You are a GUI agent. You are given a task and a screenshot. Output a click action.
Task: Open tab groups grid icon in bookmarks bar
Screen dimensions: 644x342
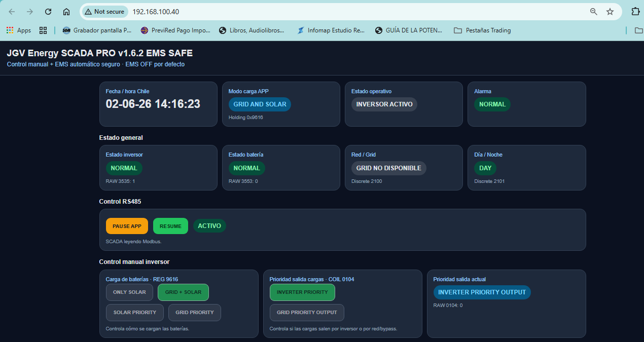click(43, 30)
